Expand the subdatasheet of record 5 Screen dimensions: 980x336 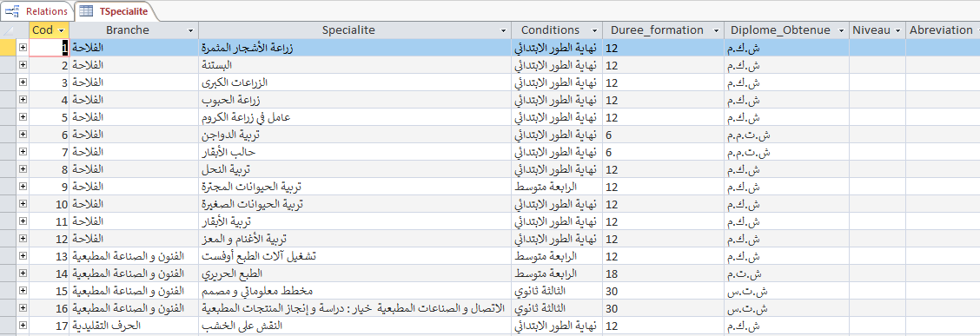(23, 117)
